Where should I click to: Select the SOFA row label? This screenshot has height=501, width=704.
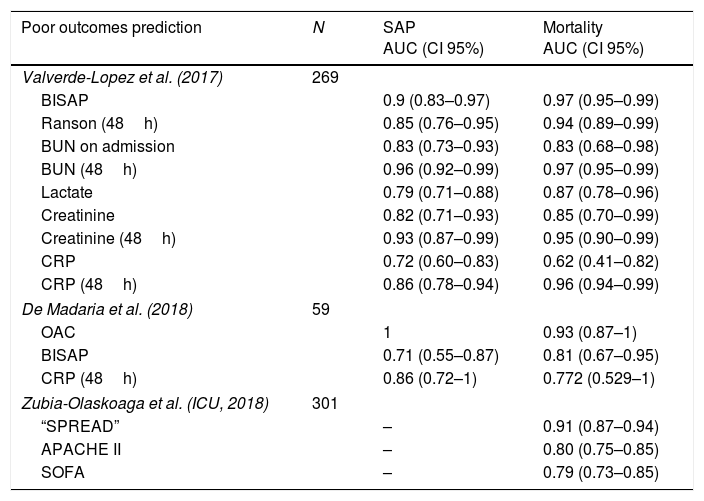63,471
